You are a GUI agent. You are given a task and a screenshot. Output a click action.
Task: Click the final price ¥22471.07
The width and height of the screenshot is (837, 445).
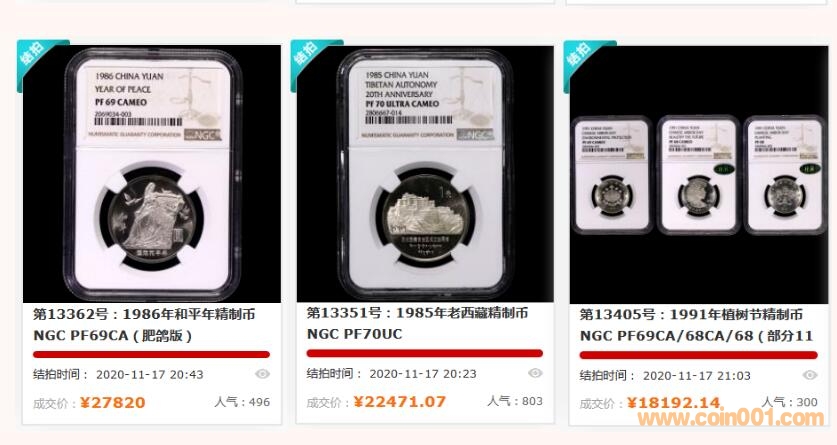pyautogui.click(x=399, y=401)
